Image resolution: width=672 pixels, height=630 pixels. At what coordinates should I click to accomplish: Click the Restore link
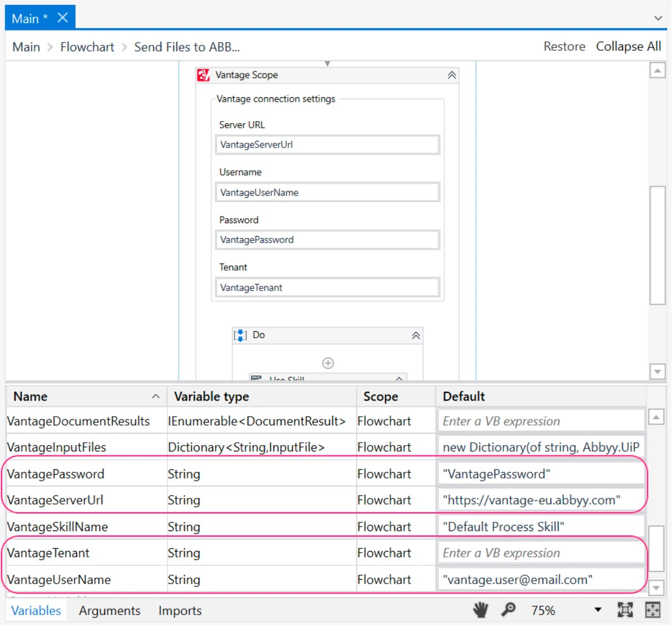[x=564, y=46]
